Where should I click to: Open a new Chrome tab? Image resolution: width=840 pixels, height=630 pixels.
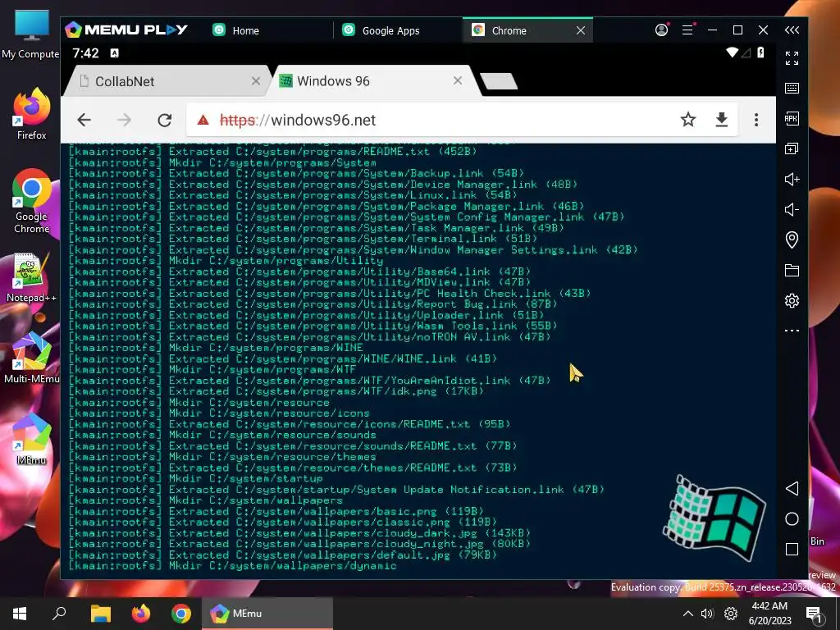[x=498, y=81]
